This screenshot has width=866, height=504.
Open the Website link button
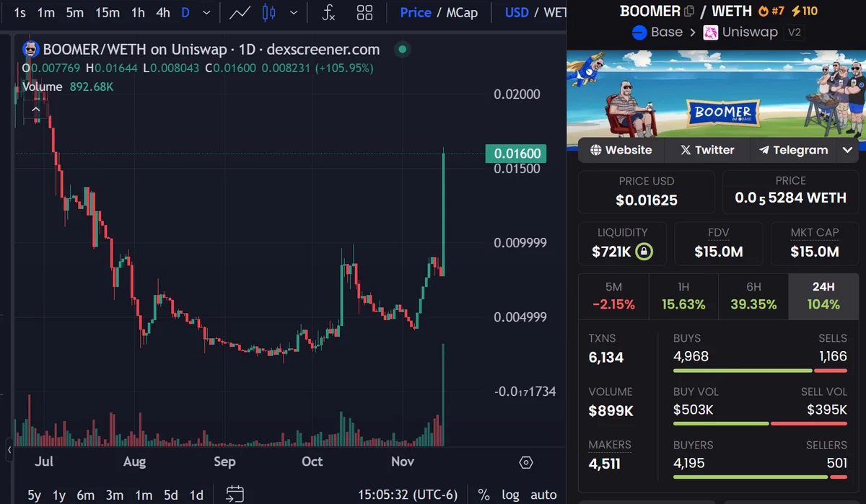click(621, 150)
